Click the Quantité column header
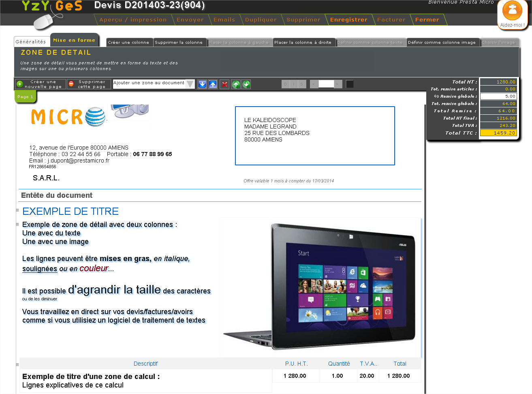This screenshot has width=532, height=394. (x=339, y=364)
